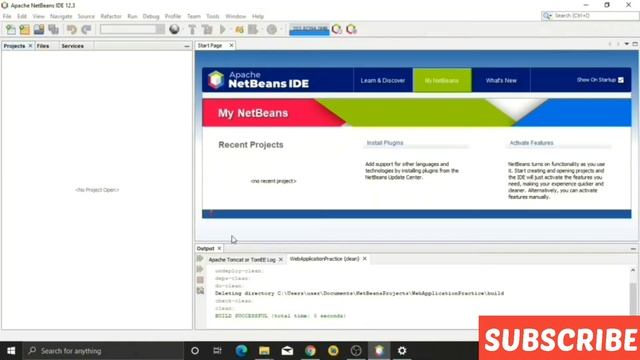
Task: Open the Edit menu
Action: (x=22, y=16)
